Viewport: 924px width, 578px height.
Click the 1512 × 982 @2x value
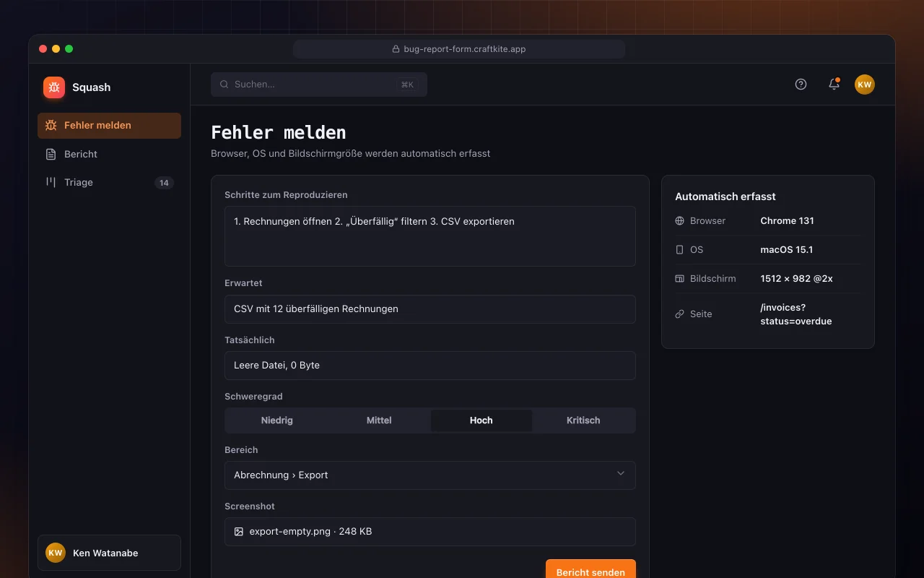click(x=796, y=279)
